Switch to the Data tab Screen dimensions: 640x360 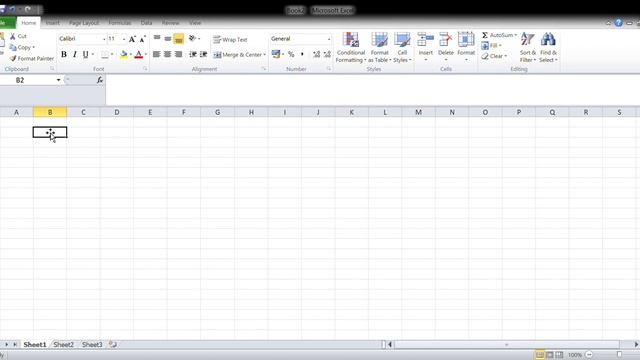coord(146,23)
